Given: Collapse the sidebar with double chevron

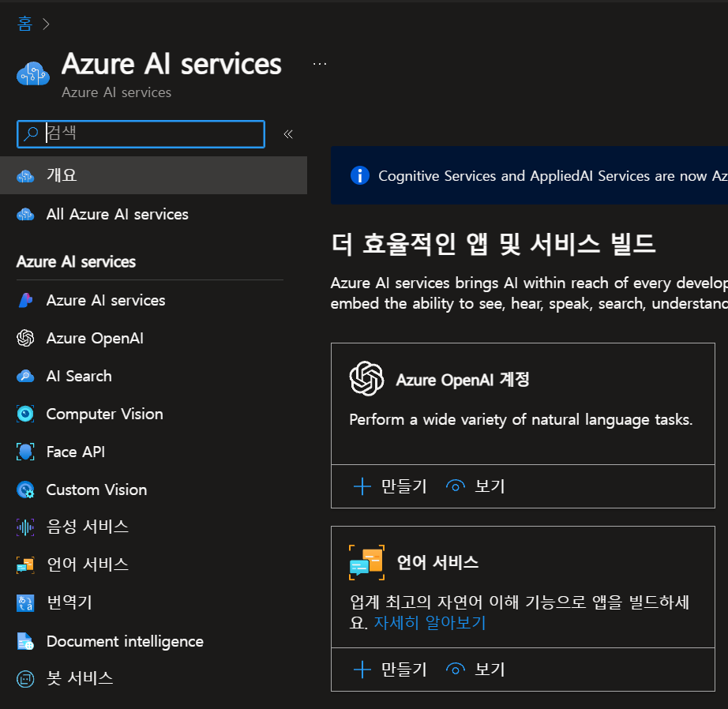Looking at the screenshot, I should [288, 134].
